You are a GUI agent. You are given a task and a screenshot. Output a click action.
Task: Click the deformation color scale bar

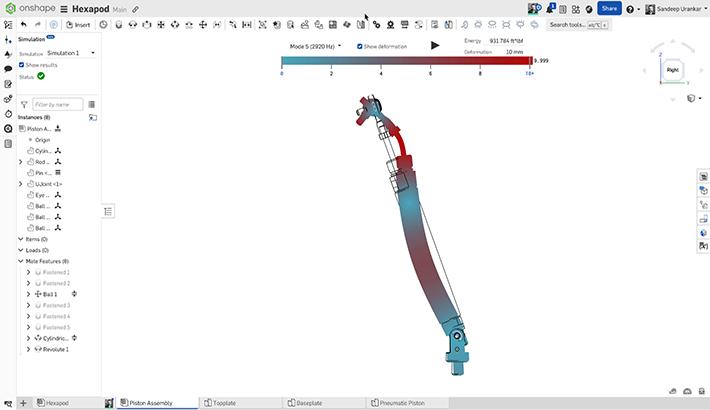pyautogui.click(x=406, y=61)
